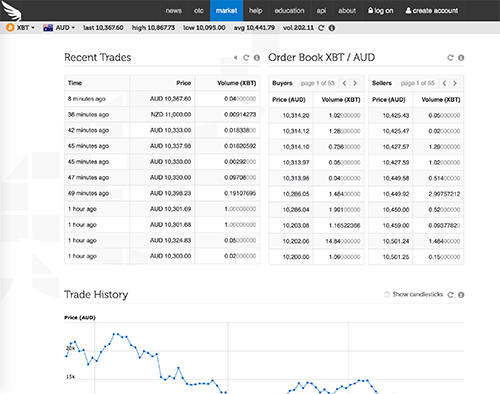500x394 pixels.
Task: Open the ticker bar info icon
Action: coord(332,28)
